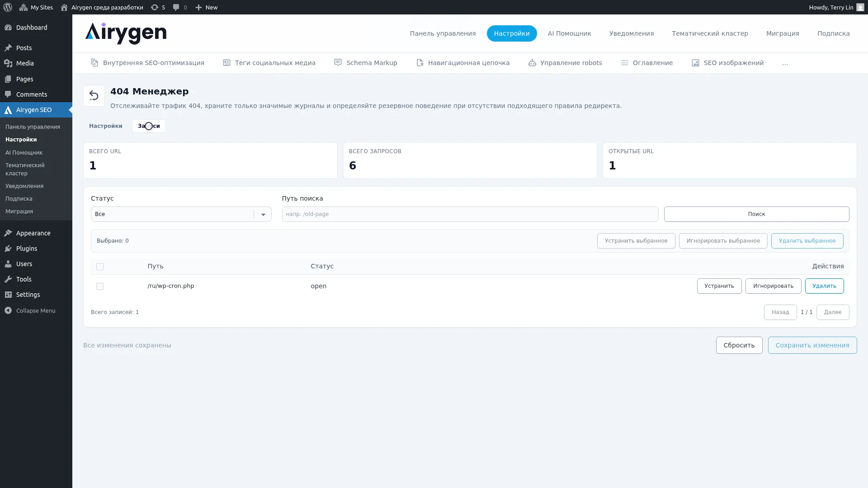Click the Airygen logo

tap(126, 33)
